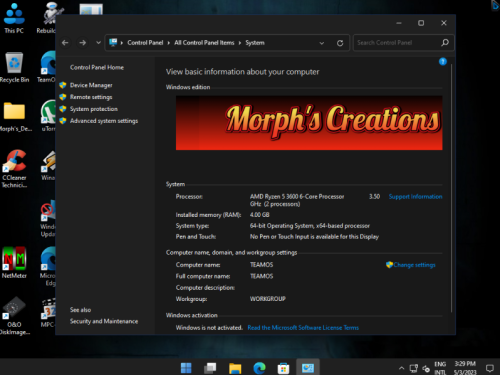Viewport: 500px width, 375px height.
Task: Launch the MPC desktop shortcut
Action: pyautogui.click(x=48, y=313)
